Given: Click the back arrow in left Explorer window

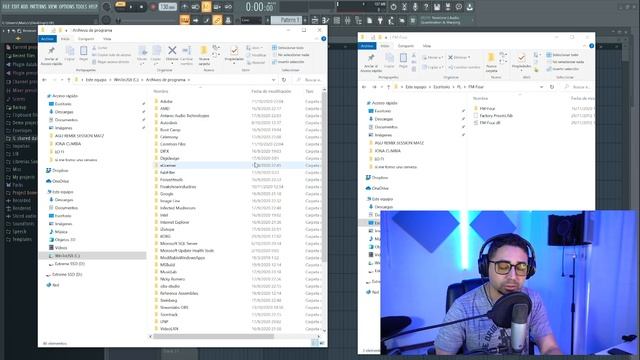Looking at the screenshot, I should pyautogui.click(x=44, y=80).
